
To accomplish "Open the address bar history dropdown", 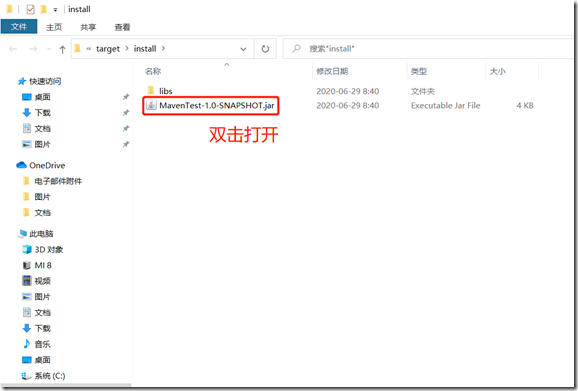I will click(243, 49).
